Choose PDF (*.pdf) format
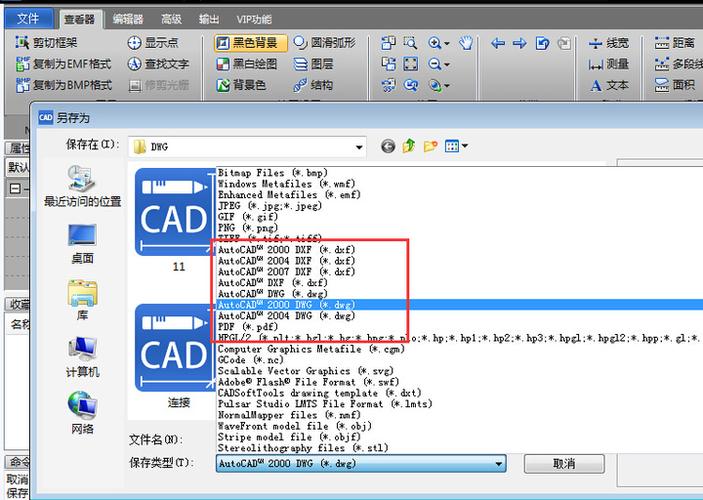The image size is (703, 500). pos(247,326)
